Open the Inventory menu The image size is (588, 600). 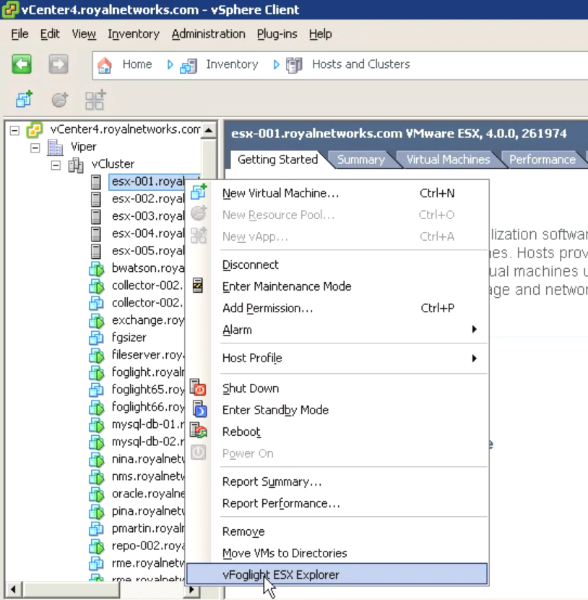click(x=134, y=34)
